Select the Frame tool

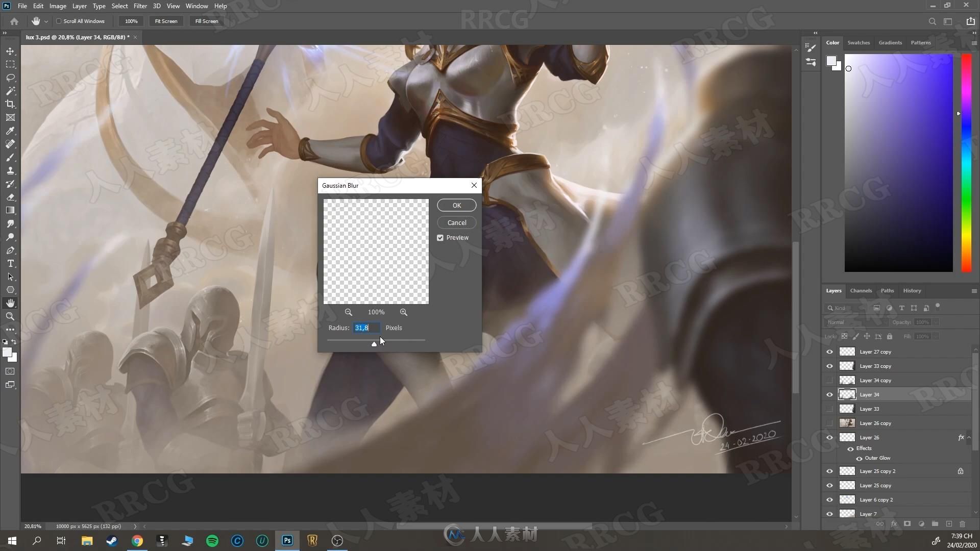tap(10, 117)
